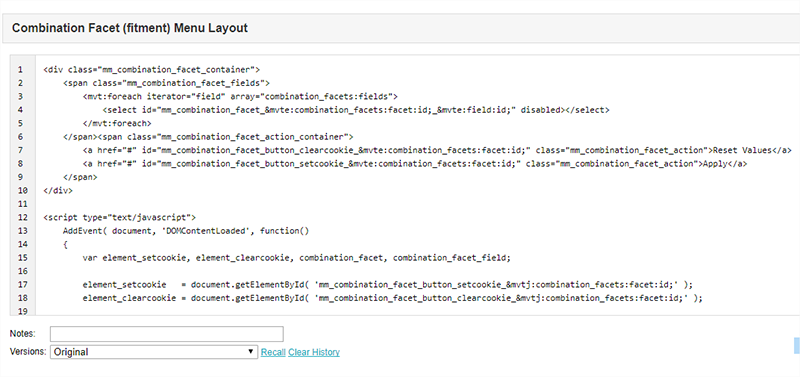Click the element_clearcookie getElementById assignment line

coord(393,298)
